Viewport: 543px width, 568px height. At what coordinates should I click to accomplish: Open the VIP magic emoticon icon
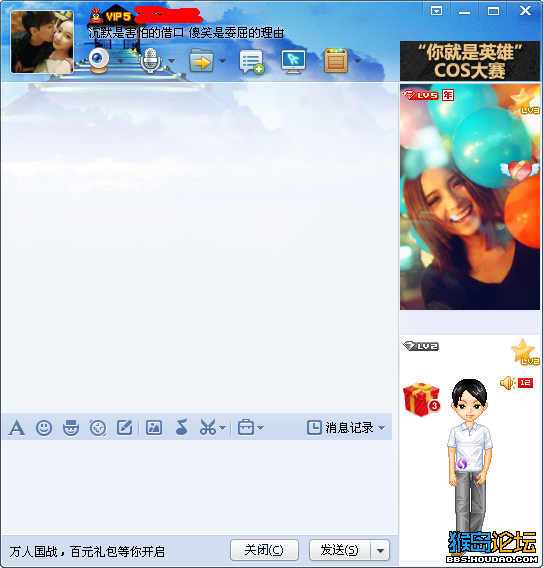click(x=71, y=428)
